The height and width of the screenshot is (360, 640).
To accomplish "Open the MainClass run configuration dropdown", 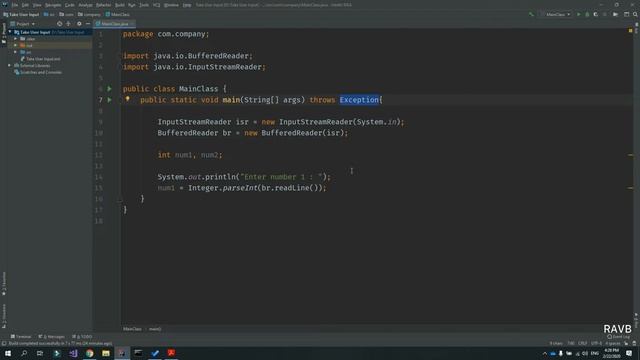I will pyautogui.click(x=558, y=14).
